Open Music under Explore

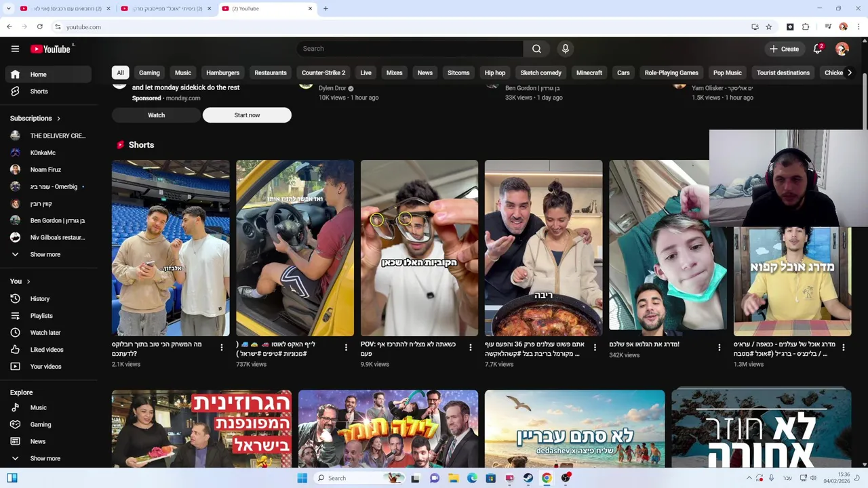pos(47,408)
